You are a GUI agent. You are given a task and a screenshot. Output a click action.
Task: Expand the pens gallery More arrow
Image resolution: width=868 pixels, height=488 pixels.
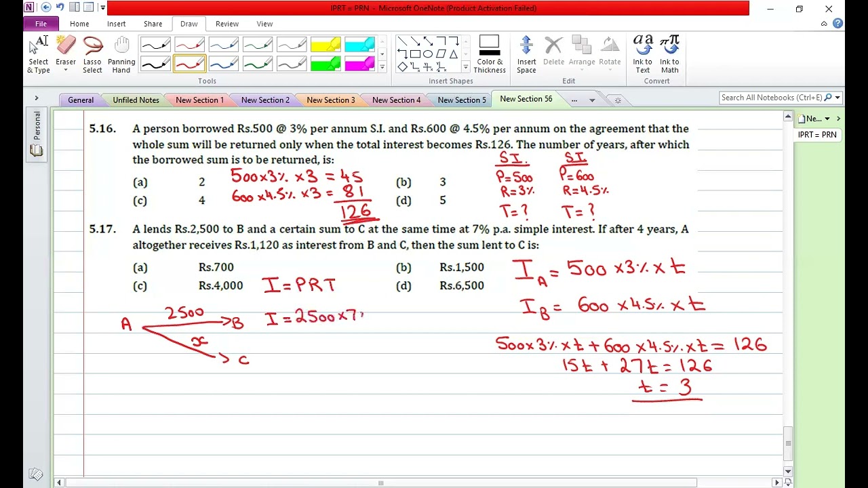(382, 67)
